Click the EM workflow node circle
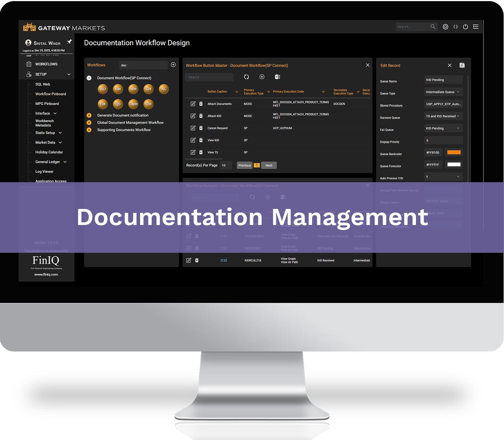The width and height of the screenshot is (504, 440). [103, 104]
